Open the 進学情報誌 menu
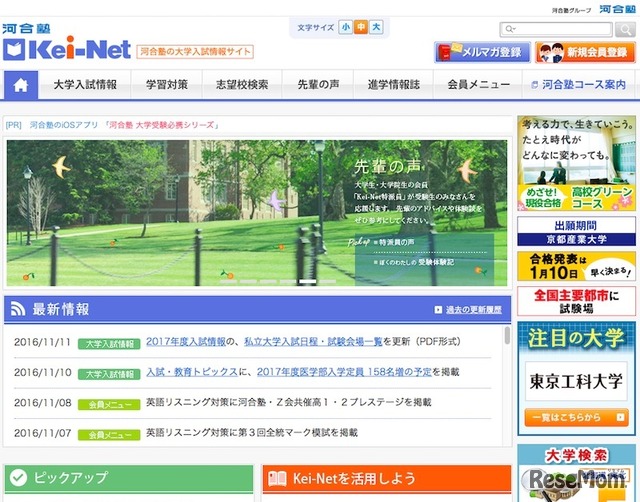This screenshot has width=640, height=502. [393, 85]
